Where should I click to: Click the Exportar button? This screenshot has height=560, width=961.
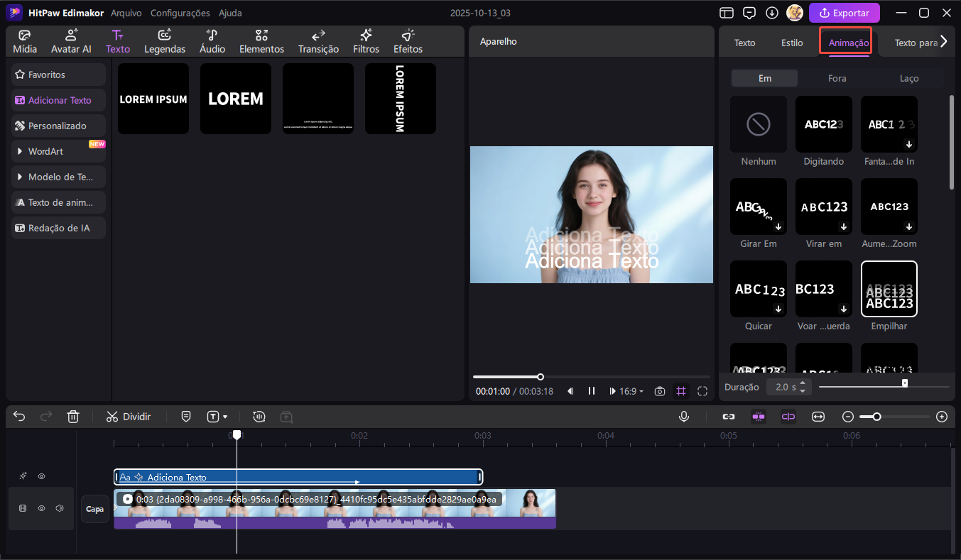point(845,13)
